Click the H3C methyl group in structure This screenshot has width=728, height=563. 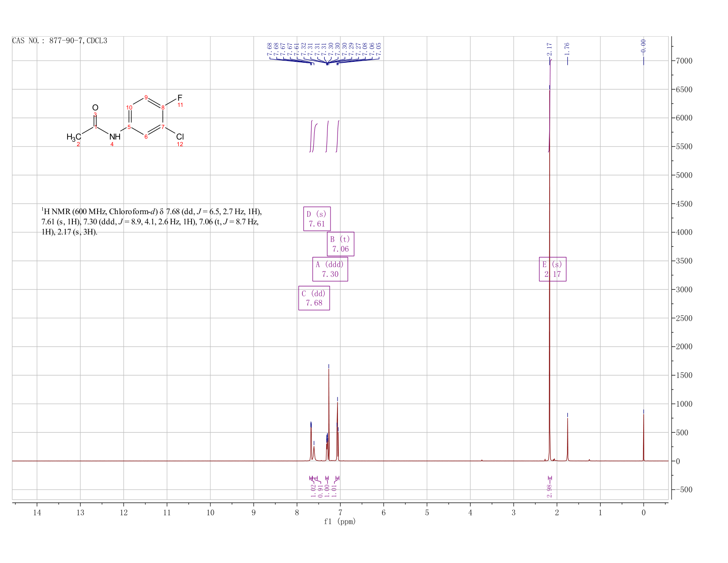pyautogui.click(x=74, y=137)
